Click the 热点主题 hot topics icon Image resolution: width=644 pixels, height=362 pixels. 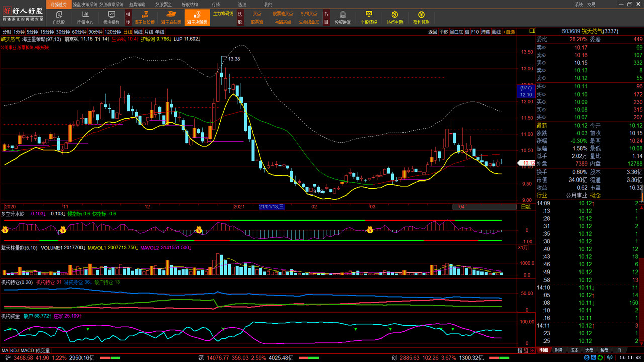395,18
